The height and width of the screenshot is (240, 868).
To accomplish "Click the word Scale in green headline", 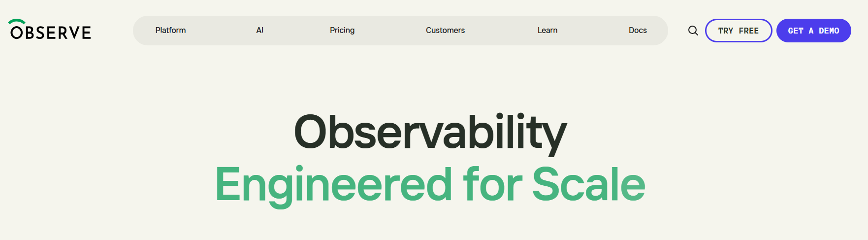I will [x=588, y=184].
